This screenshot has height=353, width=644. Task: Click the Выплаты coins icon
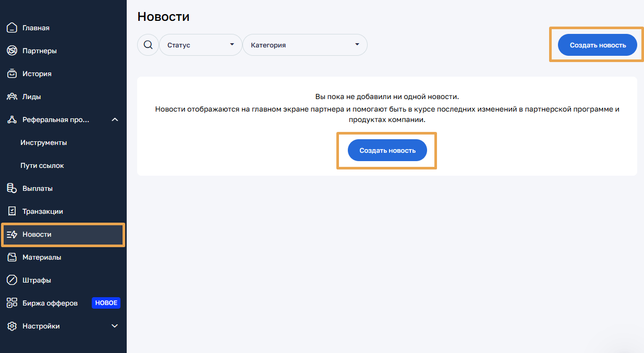(x=12, y=189)
